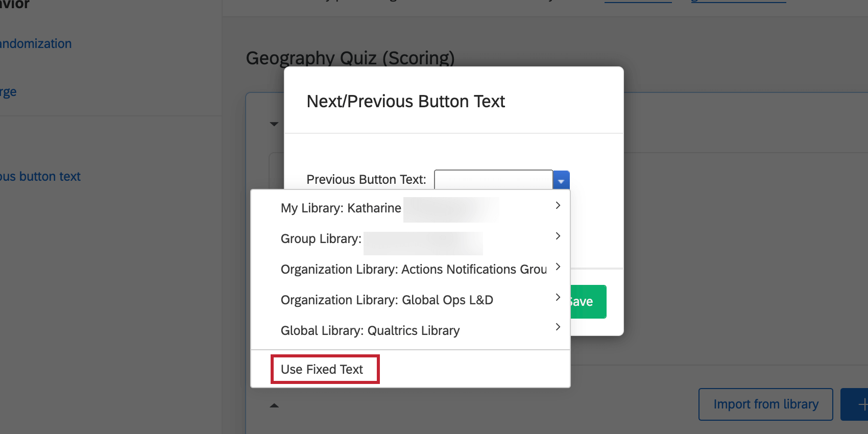Choose Organization Library: Global Ops L&D
This screenshot has height=434, width=868.
387,300
